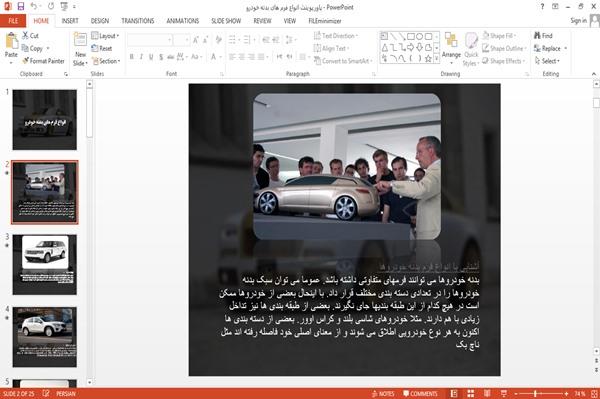This screenshot has width=600, height=399.
Task: Click the 74% zoom level
Action: (579, 394)
